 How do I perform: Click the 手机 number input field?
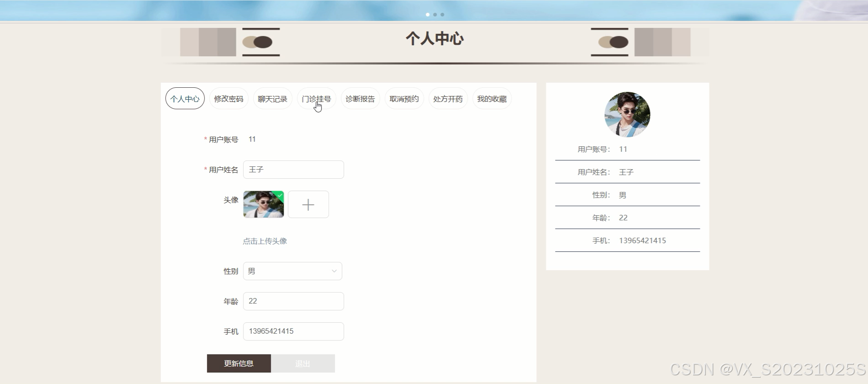coord(293,331)
